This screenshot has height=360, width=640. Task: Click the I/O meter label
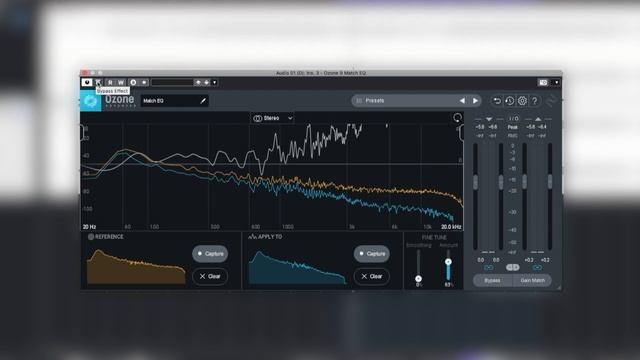point(513,119)
